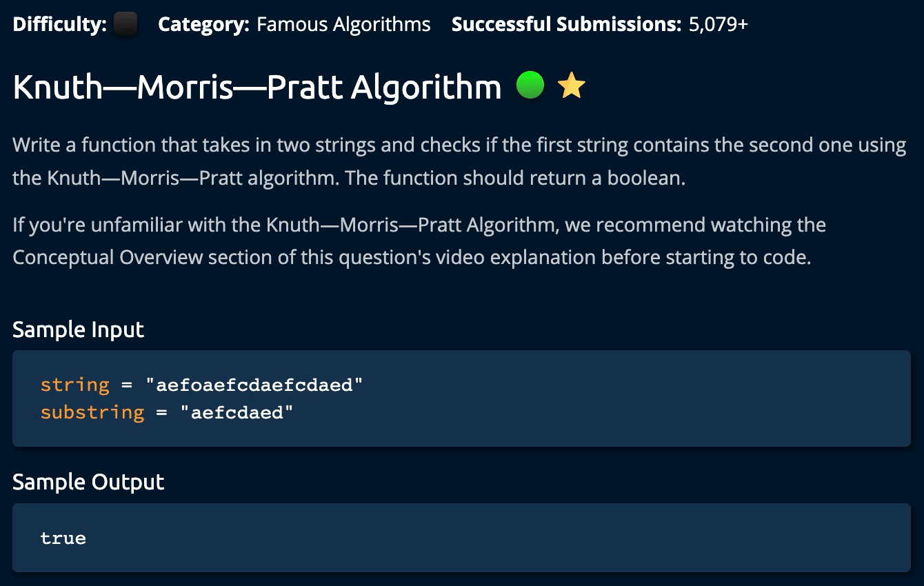Click the Conceptual Overview text in description
Screen dimensions: 924x586
pyautogui.click(x=108, y=257)
